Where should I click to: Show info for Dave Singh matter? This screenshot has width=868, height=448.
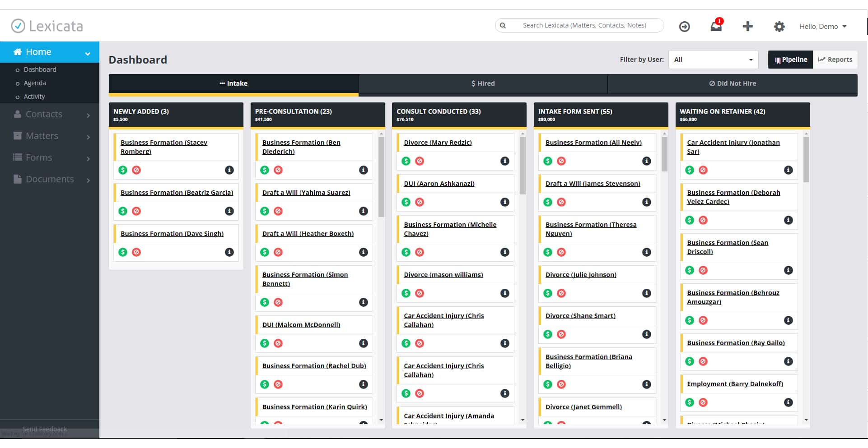(229, 252)
